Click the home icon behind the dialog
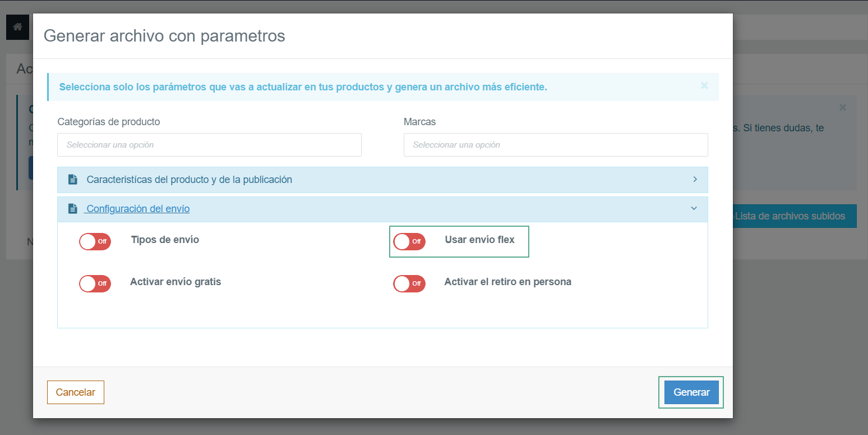 pyautogui.click(x=17, y=27)
